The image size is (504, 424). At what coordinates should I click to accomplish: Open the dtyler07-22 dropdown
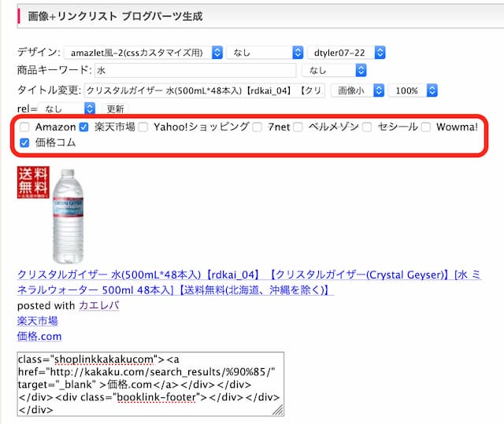[x=346, y=53]
